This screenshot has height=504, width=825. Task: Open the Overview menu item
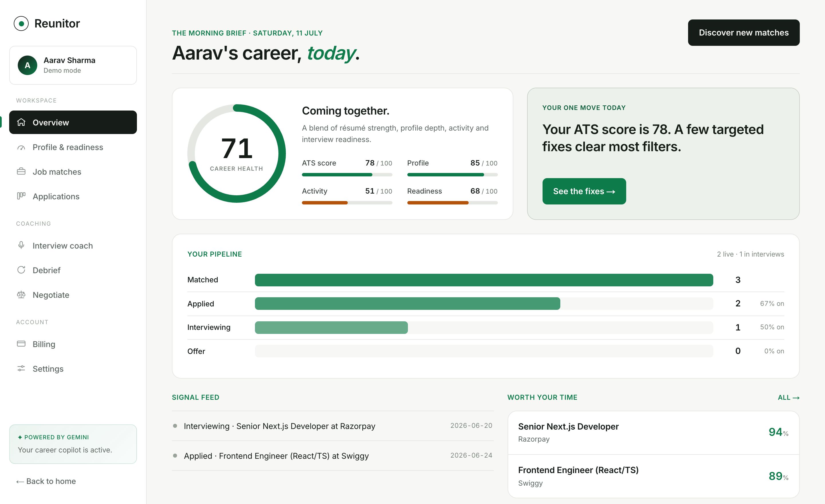73,122
